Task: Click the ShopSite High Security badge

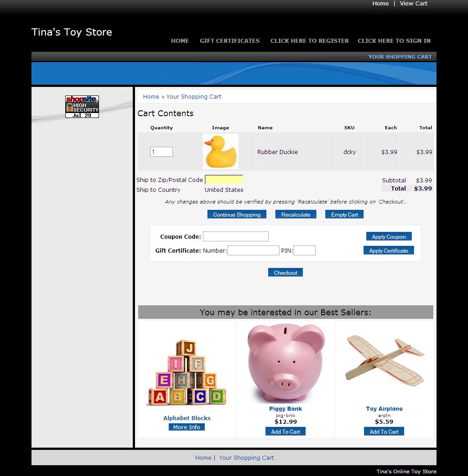Action: (x=82, y=107)
